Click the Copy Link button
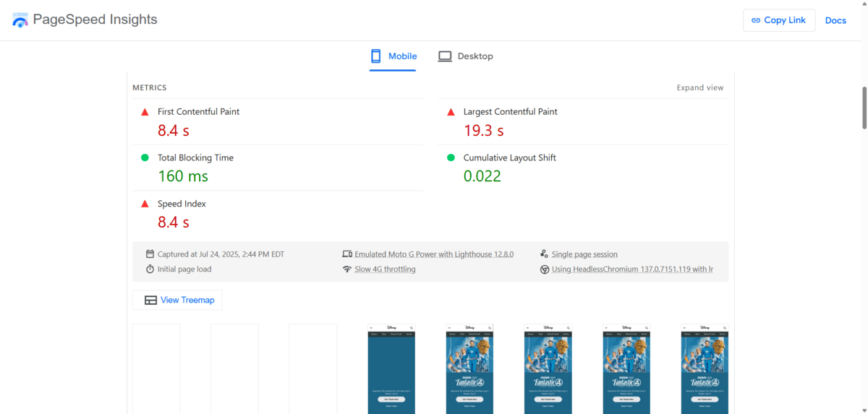The width and height of the screenshot is (868, 414). [779, 20]
